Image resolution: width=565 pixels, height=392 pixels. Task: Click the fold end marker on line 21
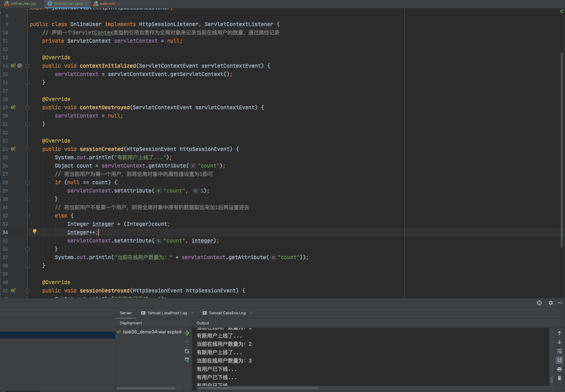click(27, 124)
